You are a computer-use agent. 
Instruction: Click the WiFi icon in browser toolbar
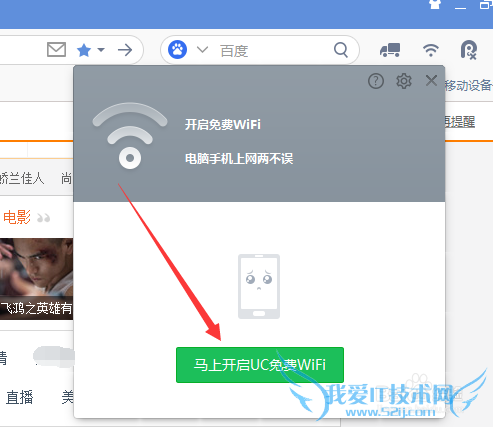click(431, 50)
